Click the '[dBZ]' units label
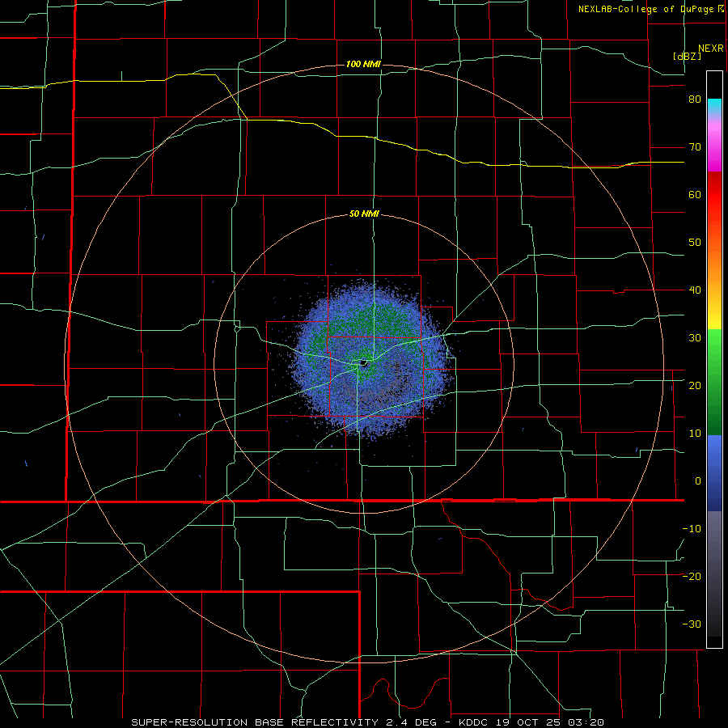The height and width of the screenshot is (728, 728). [x=687, y=56]
